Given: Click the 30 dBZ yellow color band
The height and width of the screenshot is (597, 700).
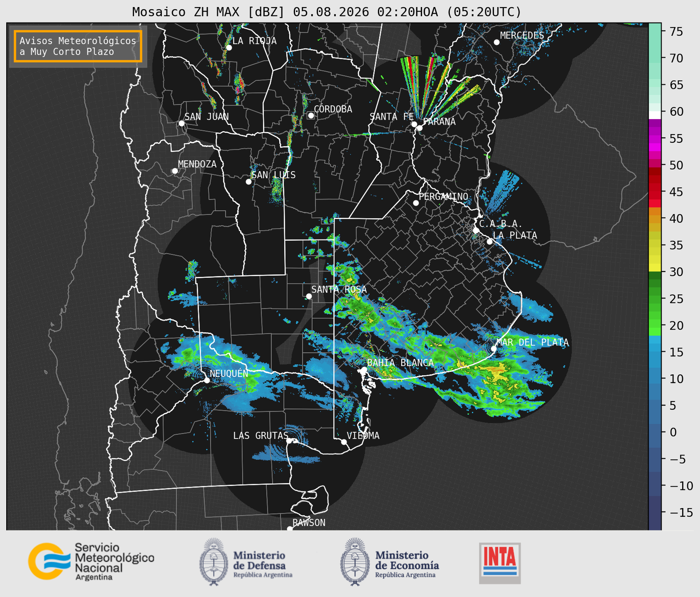Looking at the screenshot, I should [x=655, y=268].
